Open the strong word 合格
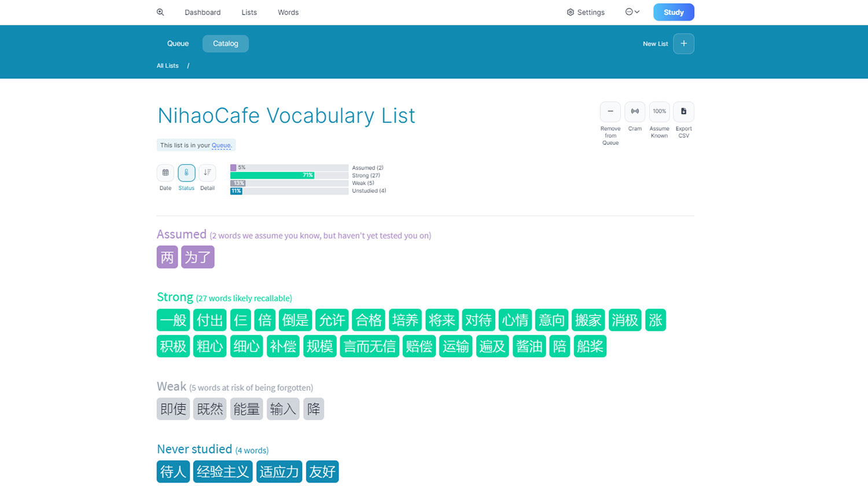The image size is (868, 486). click(369, 320)
